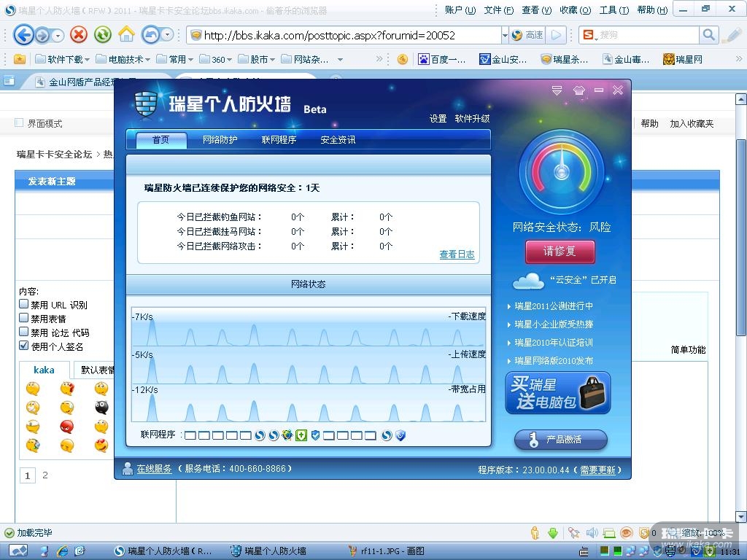Switch to the 联网程序 tab

click(x=279, y=139)
